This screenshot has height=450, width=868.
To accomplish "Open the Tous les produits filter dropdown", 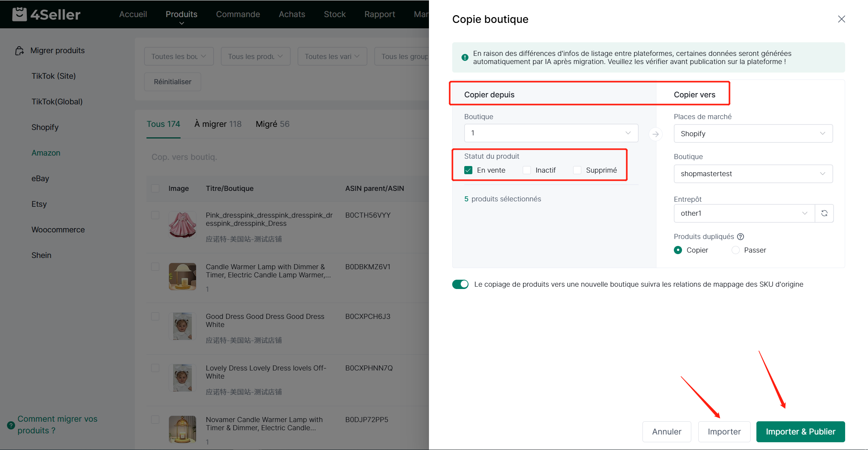I will point(255,57).
